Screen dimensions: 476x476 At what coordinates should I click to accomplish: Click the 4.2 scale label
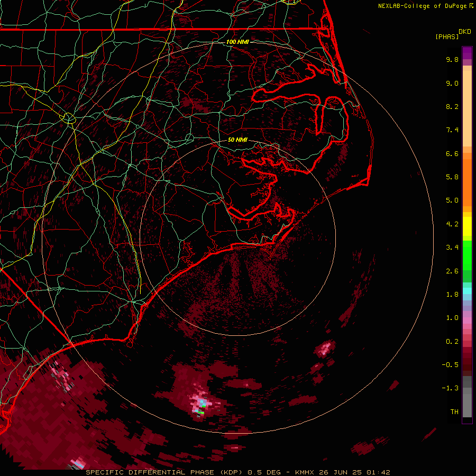452,224
